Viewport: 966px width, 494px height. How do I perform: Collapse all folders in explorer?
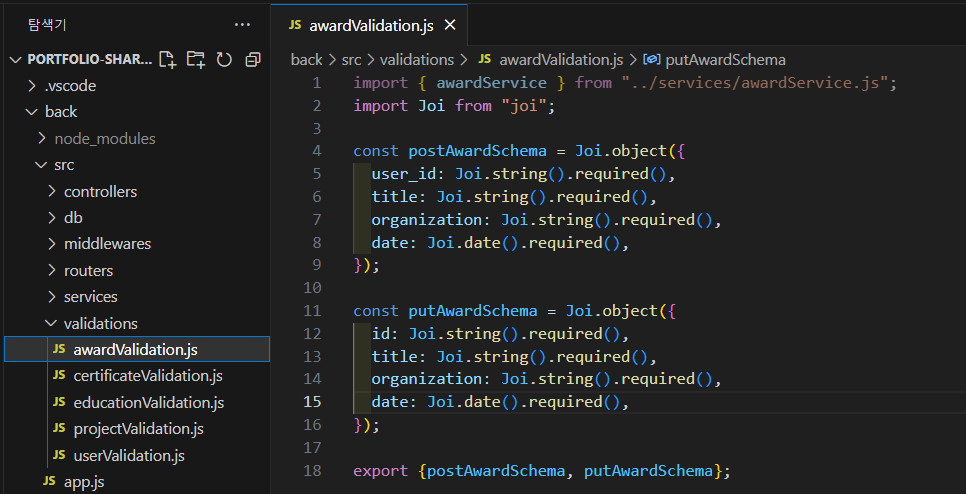tap(253, 59)
